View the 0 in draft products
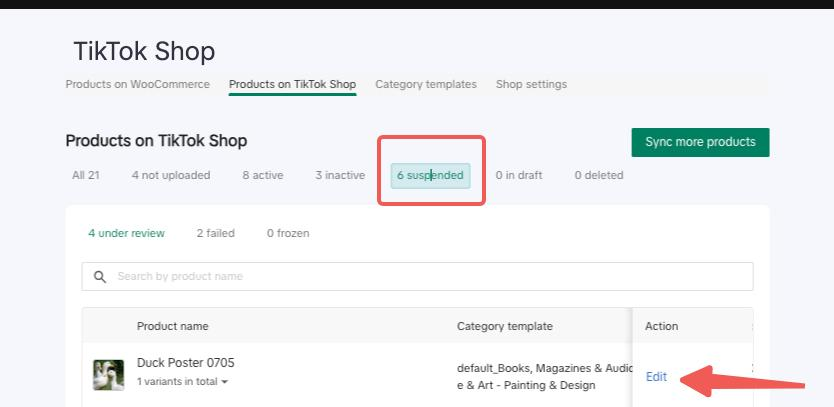This screenshot has width=834, height=407. (519, 175)
